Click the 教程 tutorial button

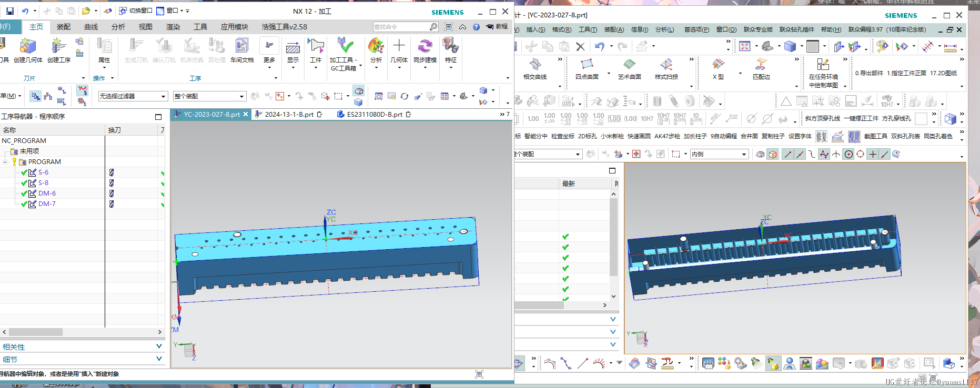coord(497,27)
